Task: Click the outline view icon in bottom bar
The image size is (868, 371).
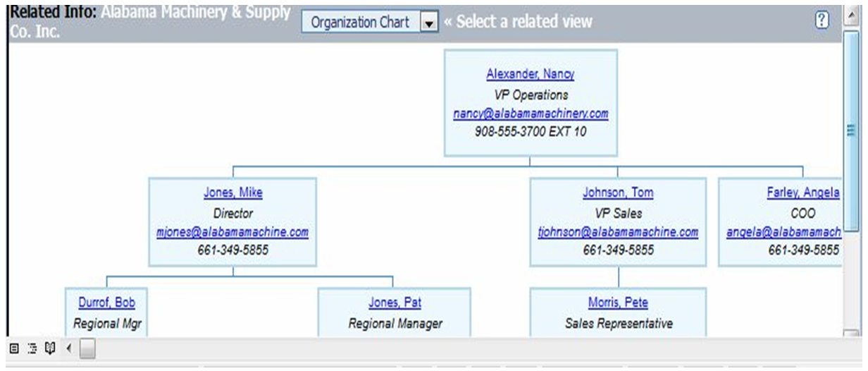Action: (x=32, y=348)
